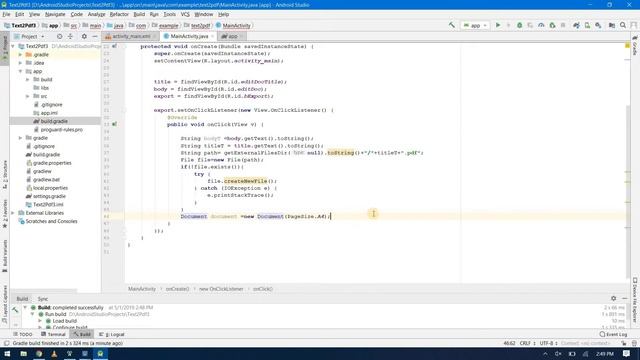Collapse the 'Build: completed successfully' node
The width and height of the screenshot is (640, 360).
pyautogui.click(x=25, y=307)
